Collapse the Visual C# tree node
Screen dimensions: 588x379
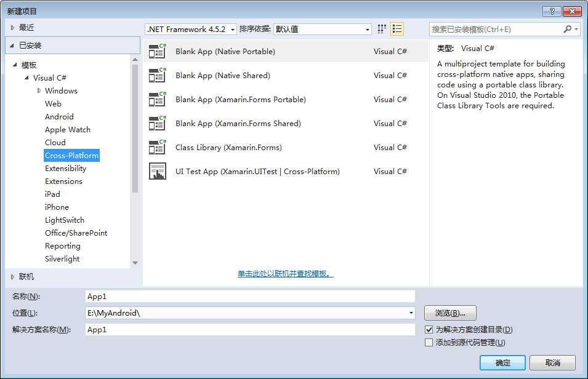point(26,78)
